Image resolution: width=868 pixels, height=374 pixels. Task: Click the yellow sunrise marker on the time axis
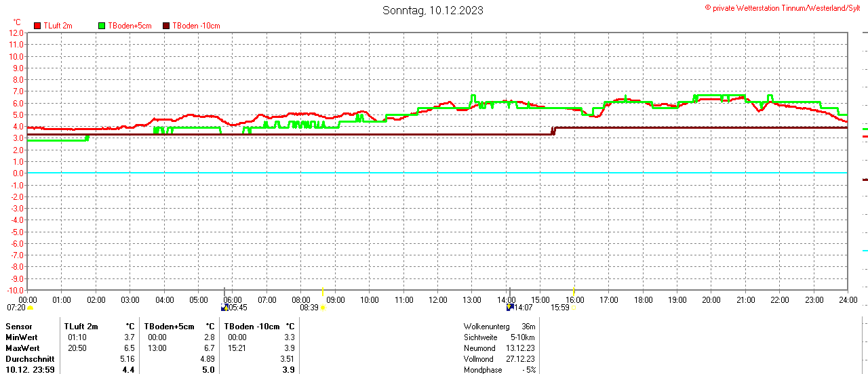pos(323,291)
